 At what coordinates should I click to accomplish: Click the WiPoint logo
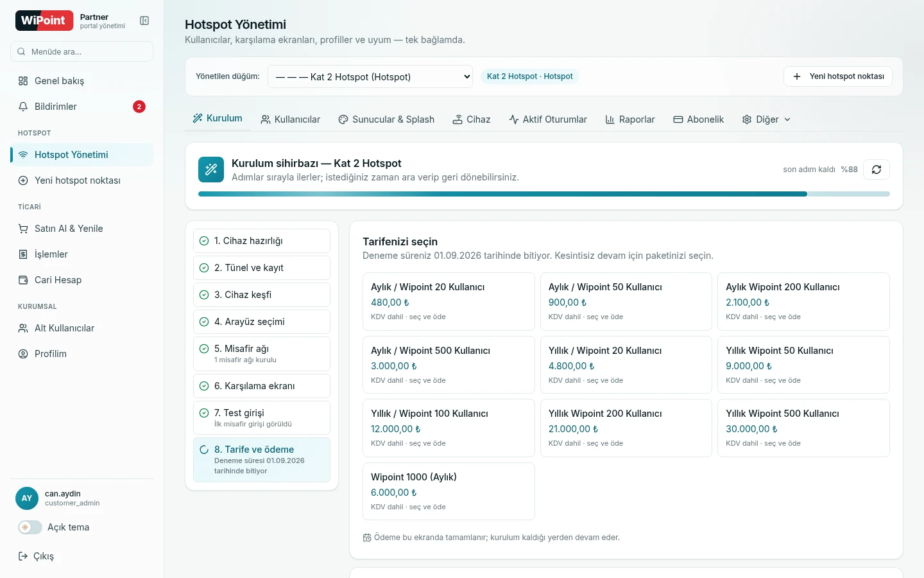(44, 21)
